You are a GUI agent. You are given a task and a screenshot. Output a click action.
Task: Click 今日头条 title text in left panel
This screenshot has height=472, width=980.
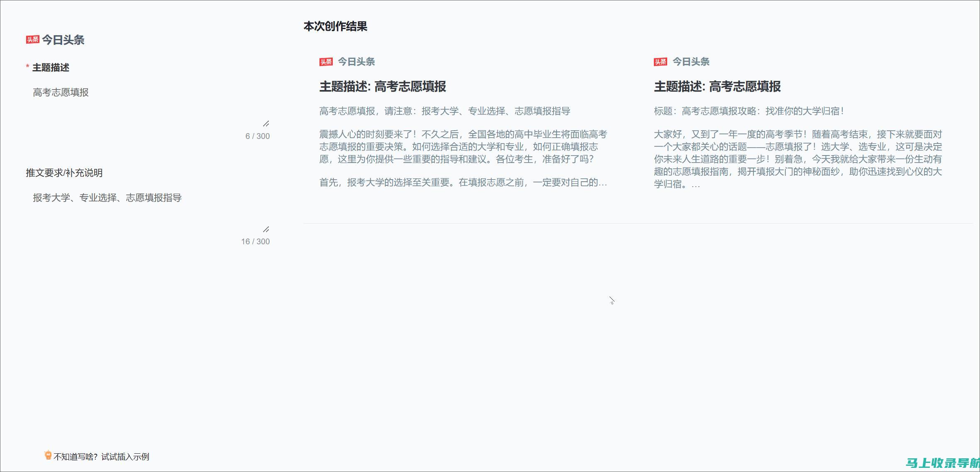tap(63, 40)
